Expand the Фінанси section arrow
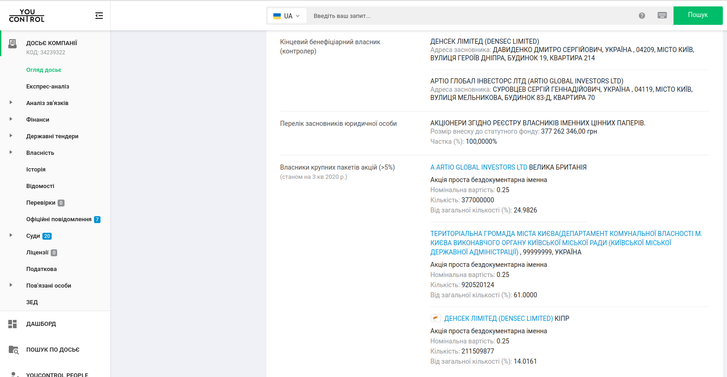 11,119
